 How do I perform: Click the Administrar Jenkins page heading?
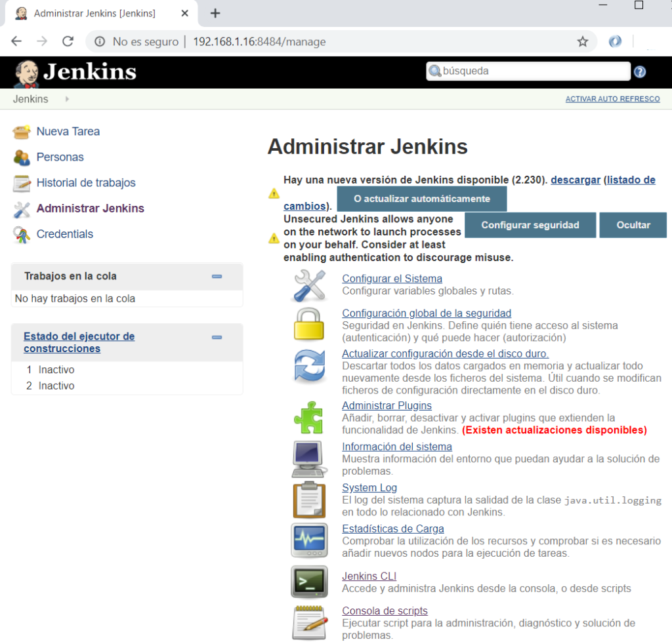pos(367,146)
